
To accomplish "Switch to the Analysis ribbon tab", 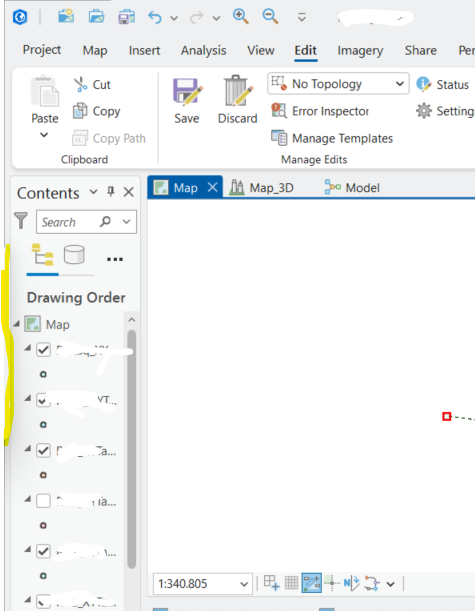I will (203, 50).
